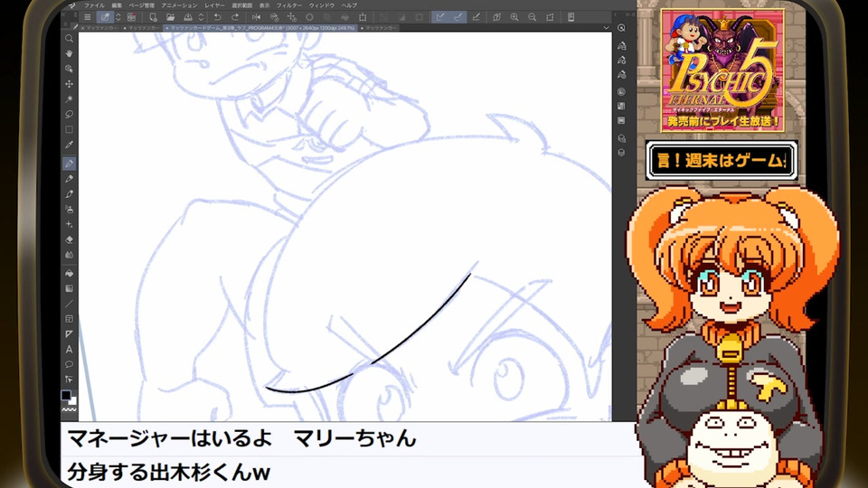Viewport: 868px width, 488px height.
Task: Select the Zoom magnifier tool
Action: pos(70,39)
